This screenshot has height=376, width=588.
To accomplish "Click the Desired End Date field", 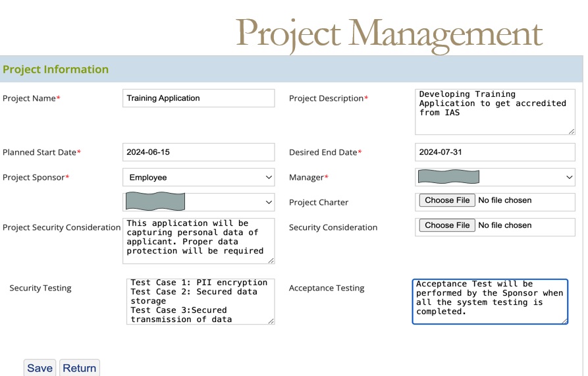I will click(x=494, y=152).
